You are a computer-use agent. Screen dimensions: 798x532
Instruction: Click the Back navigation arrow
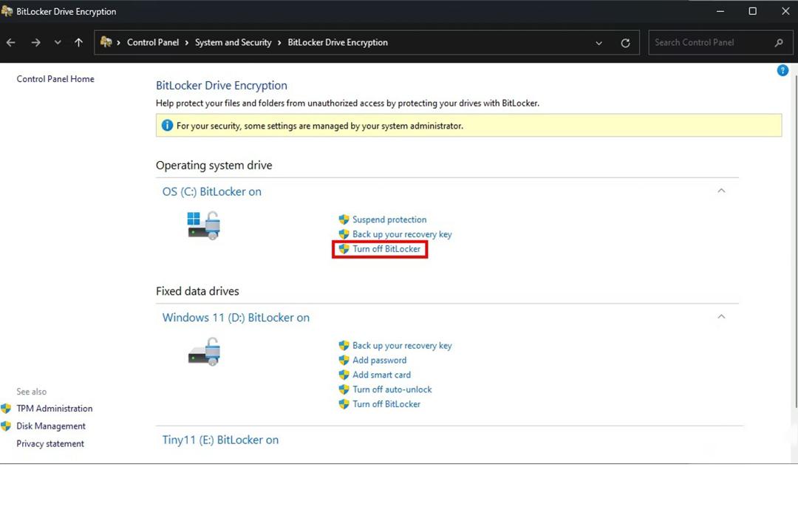pos(10,43)
